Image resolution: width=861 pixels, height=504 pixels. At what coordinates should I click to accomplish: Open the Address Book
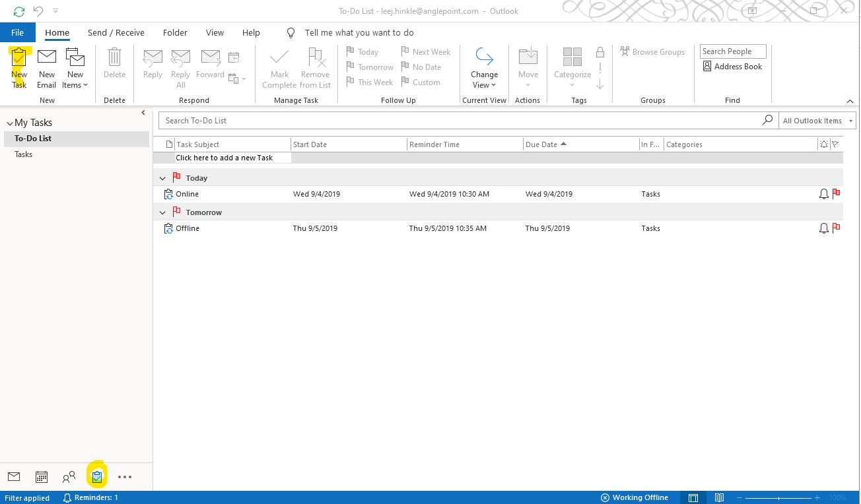(x=732, y=67)
